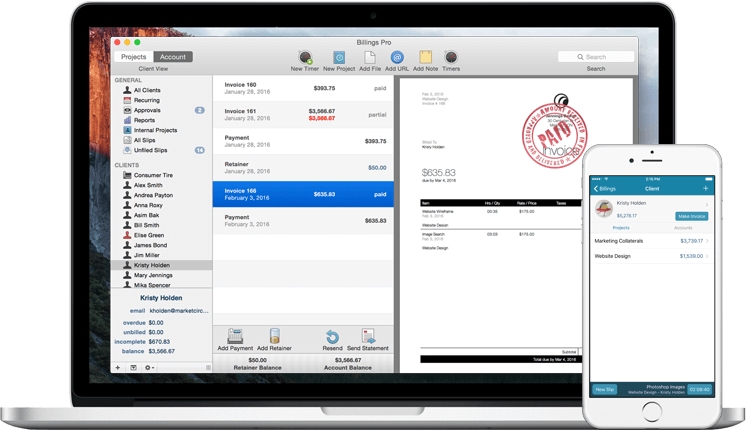Select client Mary Jennings

[x=153, y=275]
